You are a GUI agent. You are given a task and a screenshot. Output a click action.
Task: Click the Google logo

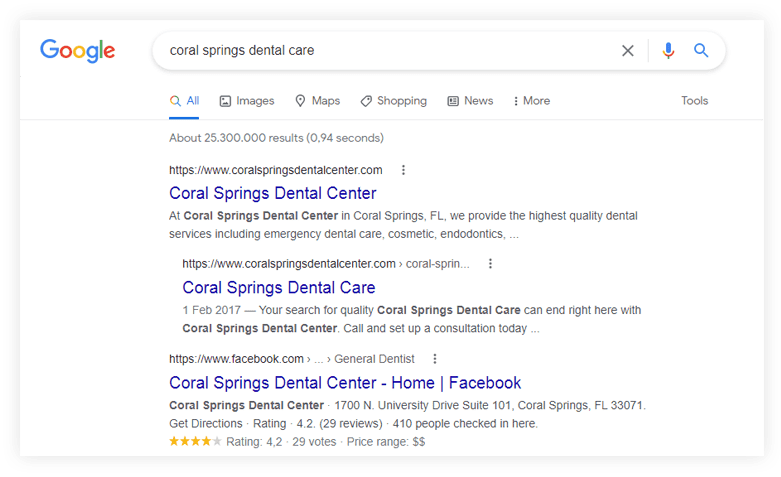(77, 50)
